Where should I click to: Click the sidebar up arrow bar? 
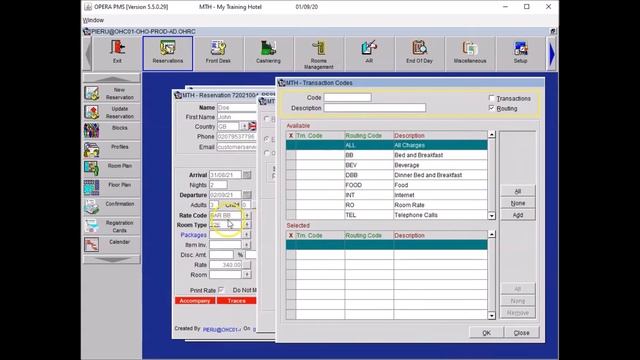coord(111,78)
